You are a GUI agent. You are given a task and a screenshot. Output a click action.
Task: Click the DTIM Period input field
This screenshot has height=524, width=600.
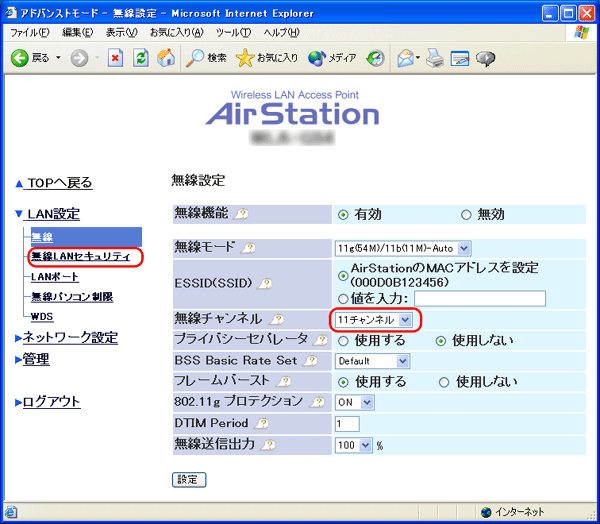coord(347,424)
